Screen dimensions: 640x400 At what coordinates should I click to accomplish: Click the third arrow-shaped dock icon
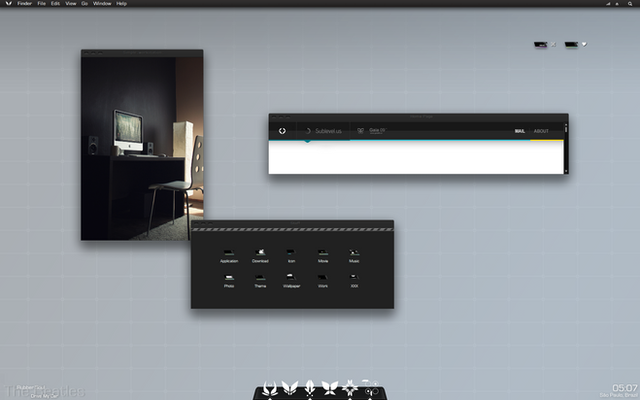pos(310,388)
